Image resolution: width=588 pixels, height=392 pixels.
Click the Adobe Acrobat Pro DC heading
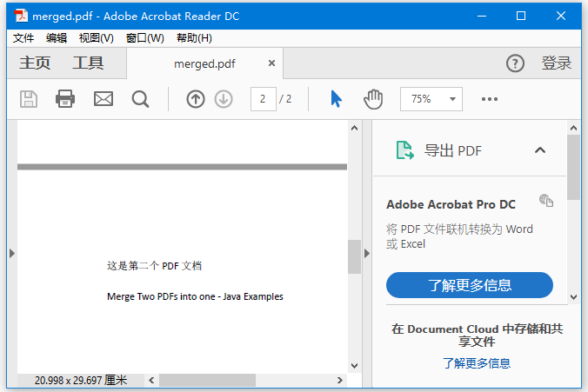tap(451, 204)
